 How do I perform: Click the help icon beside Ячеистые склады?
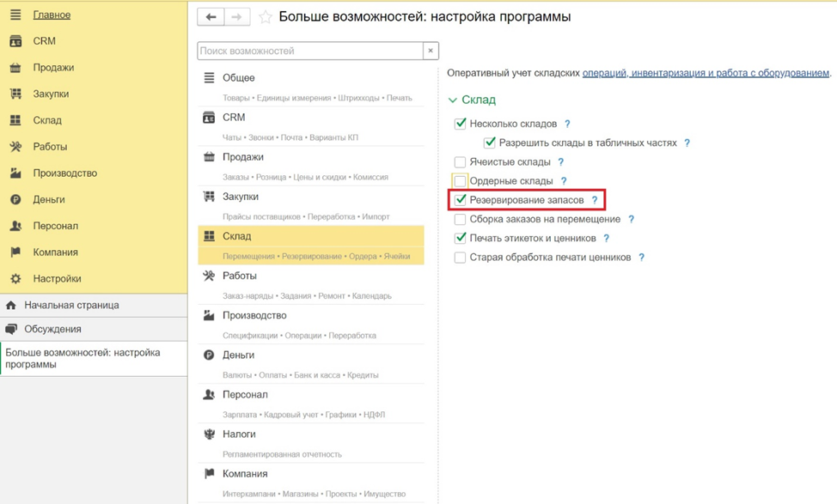(560, 162)
